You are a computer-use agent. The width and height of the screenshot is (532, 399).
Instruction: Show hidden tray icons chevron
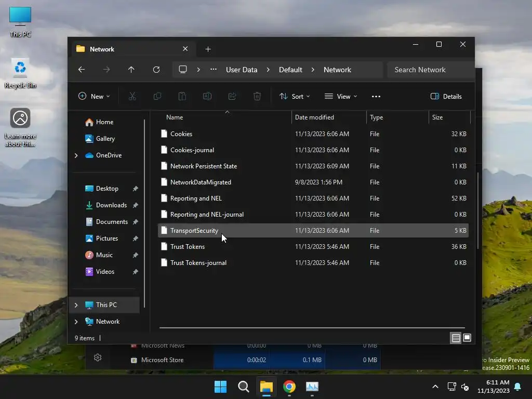pos(435,387)
